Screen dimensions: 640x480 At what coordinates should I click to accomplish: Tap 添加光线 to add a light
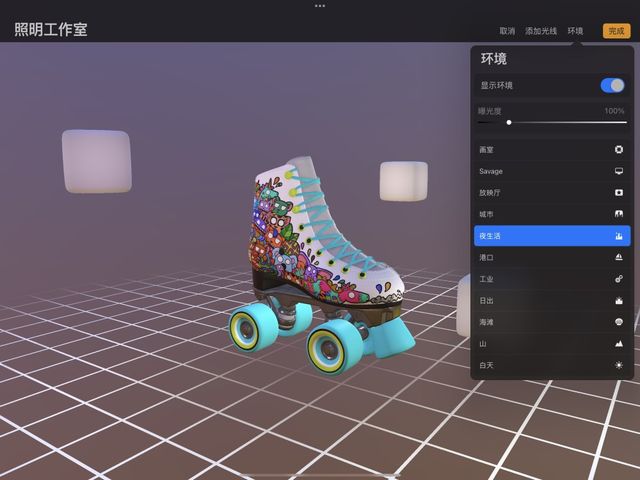tap(541, 31)
